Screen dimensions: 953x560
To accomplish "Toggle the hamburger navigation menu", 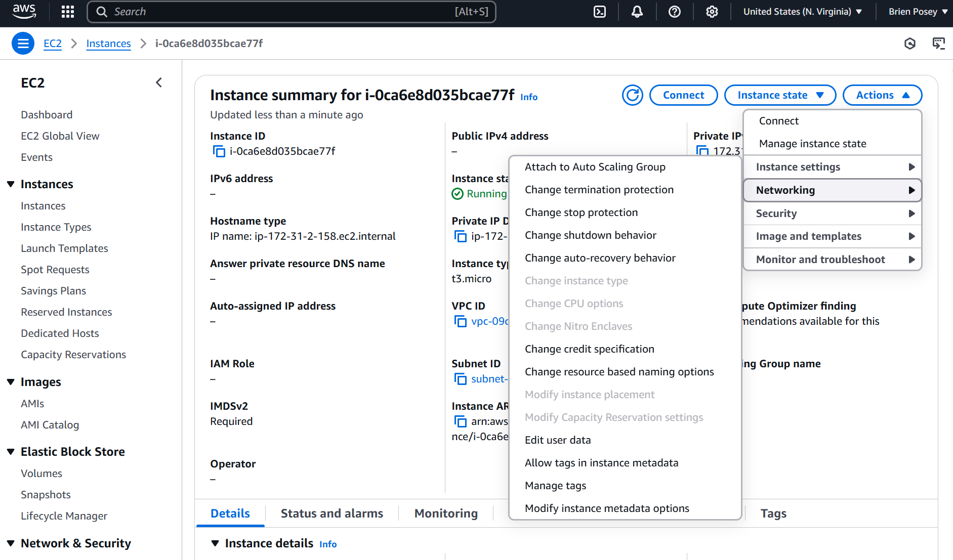I will pyautogui.click(x=23, y=44).
